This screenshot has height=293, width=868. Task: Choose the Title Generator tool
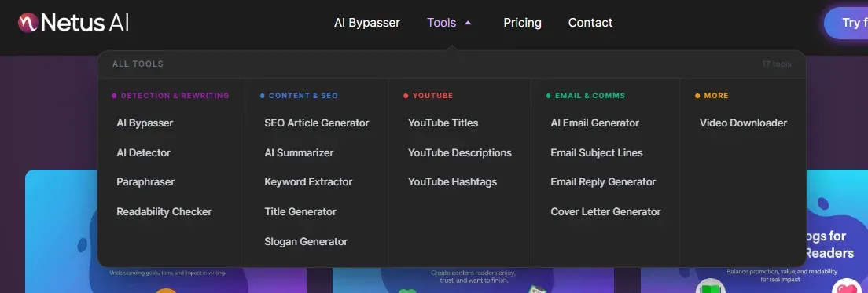tap(300, 212)
